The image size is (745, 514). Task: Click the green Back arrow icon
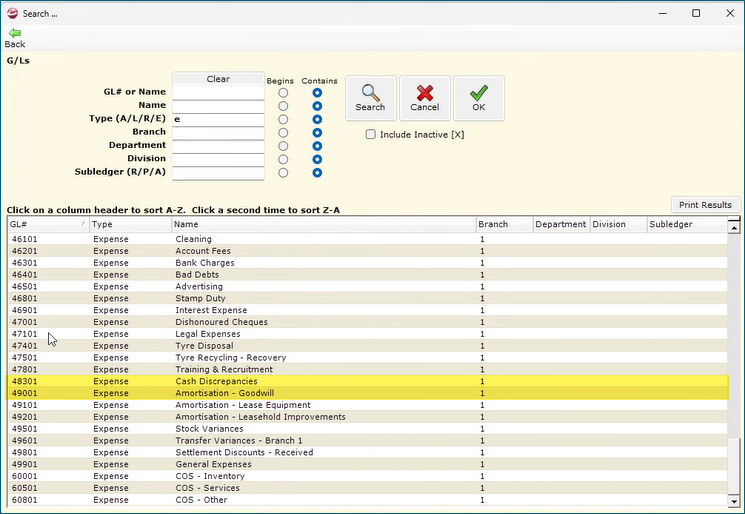point(15,33)
